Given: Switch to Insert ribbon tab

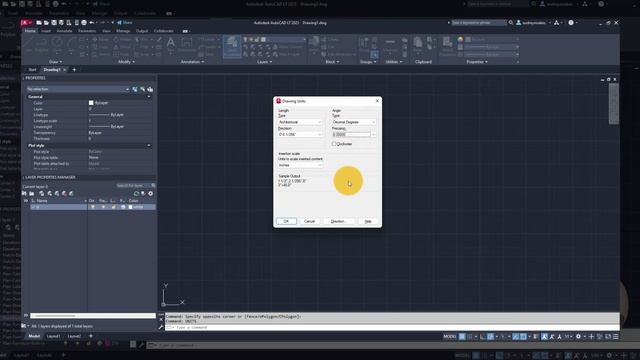Looking at the screenshot, I should click(46, 31).
